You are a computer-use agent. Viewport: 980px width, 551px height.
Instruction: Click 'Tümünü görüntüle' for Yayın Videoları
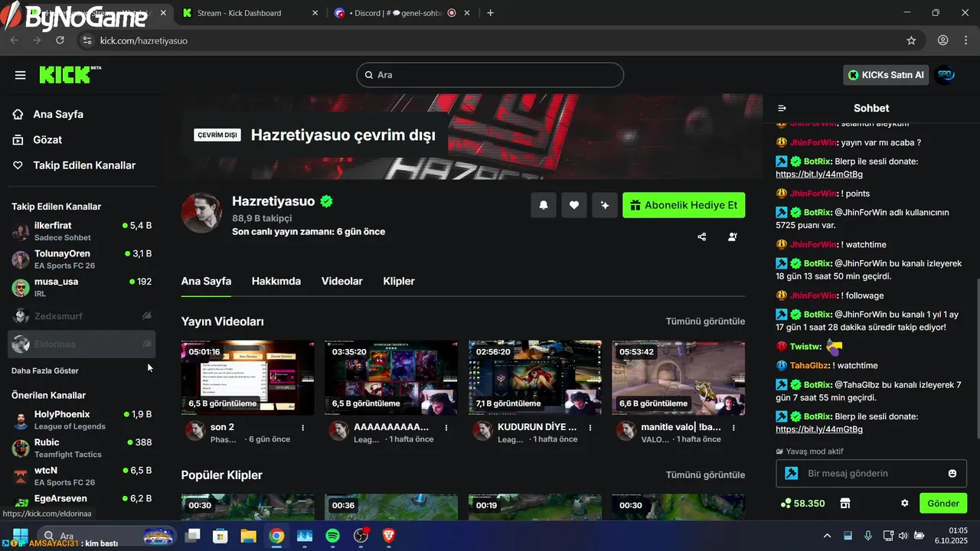(705, 321)
